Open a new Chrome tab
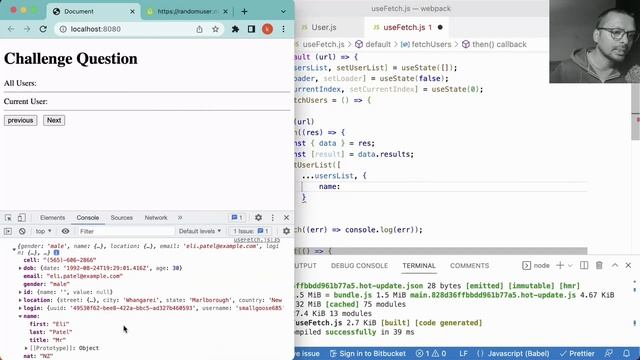The image size is (640, 360). 244,11
